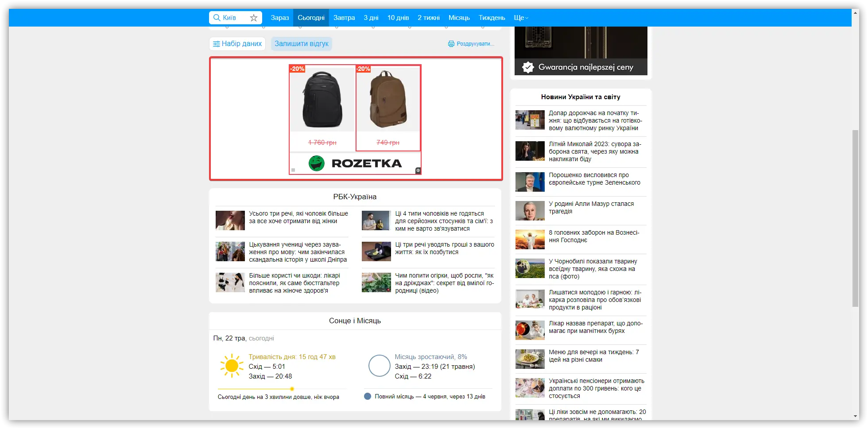This screenshot has height=429, width=868.
Task: Switch to the Завтра forecast tab
Action: (x=344, y=18)
